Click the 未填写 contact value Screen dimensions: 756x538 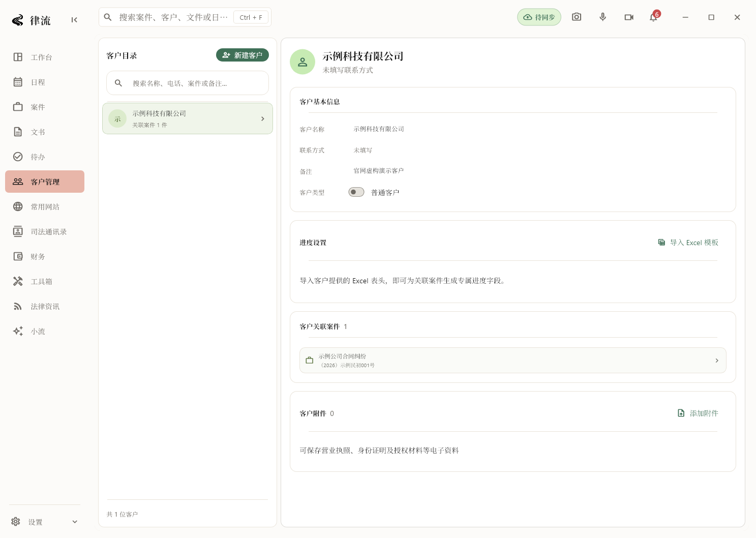363,151
